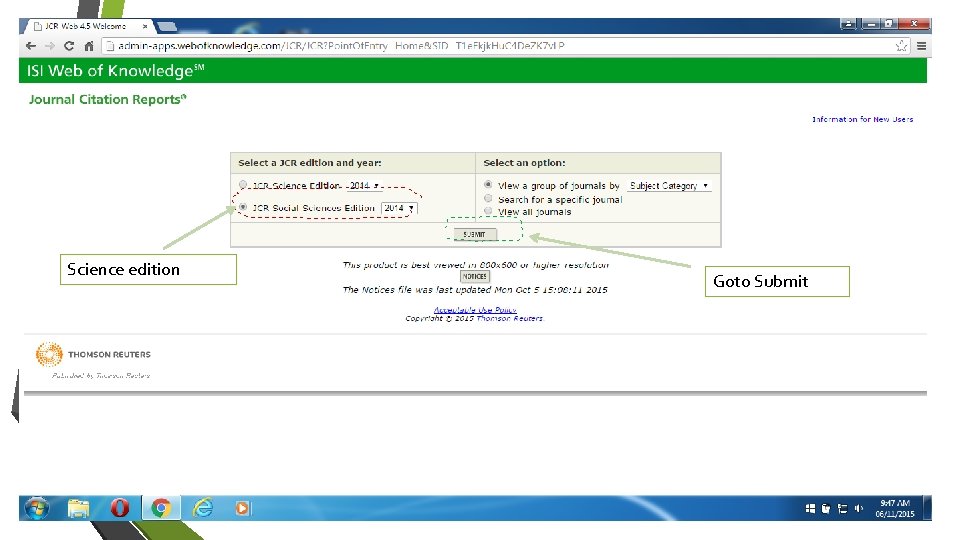Click the browser forward arrow
960x540 pixels.
coord(50,46)
